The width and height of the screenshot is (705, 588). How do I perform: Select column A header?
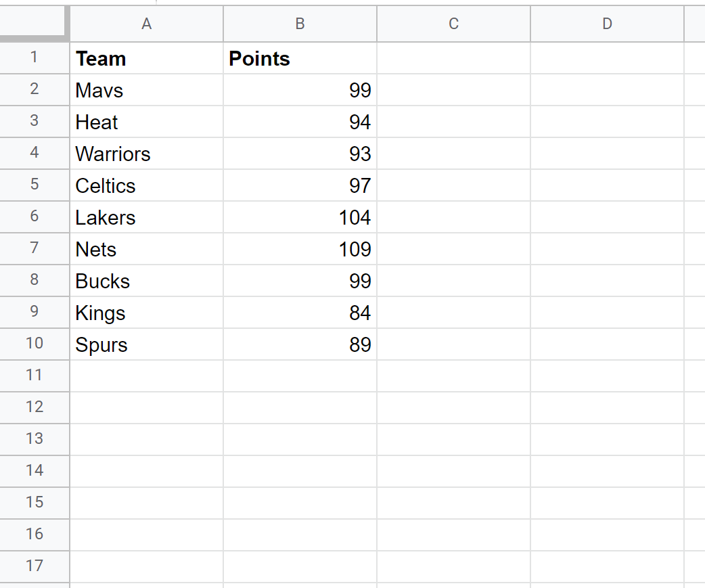pyautogui.click(x=146, y=24)
